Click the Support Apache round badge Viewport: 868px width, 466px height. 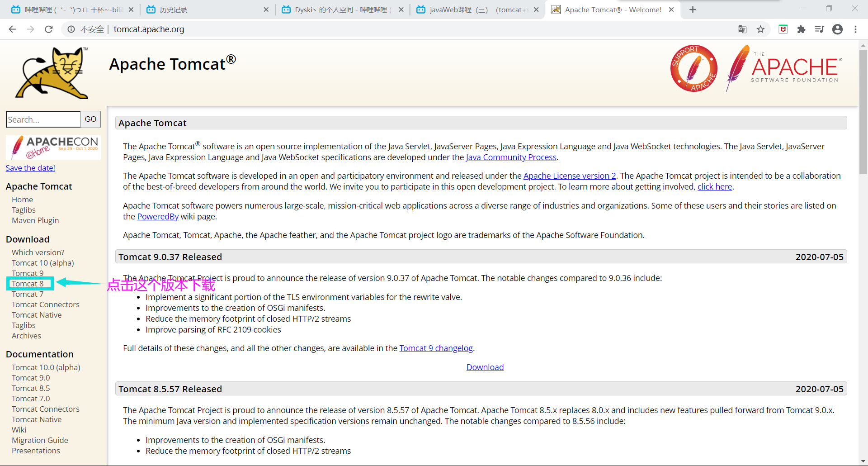tap(694, 68)
